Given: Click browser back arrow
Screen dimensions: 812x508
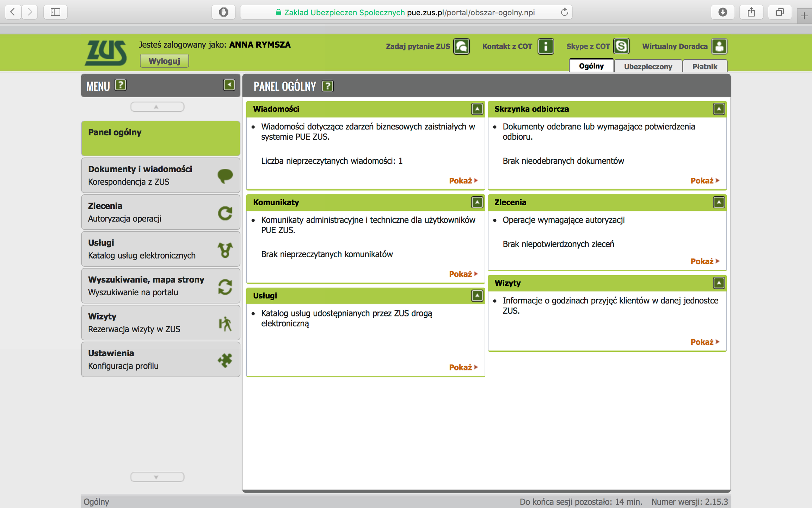Looking at the screenshot, I should point(13,12).
